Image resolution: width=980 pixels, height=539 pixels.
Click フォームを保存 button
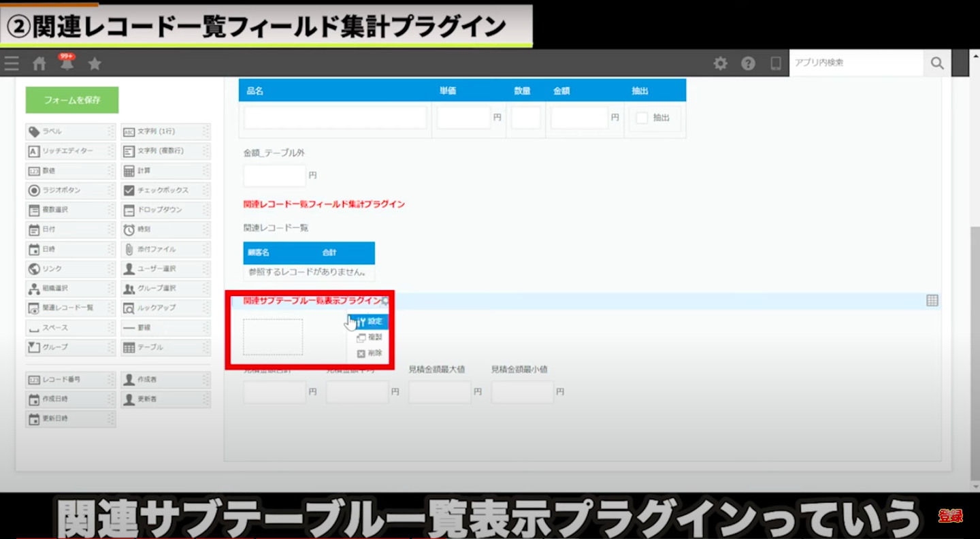pos(72,100)
